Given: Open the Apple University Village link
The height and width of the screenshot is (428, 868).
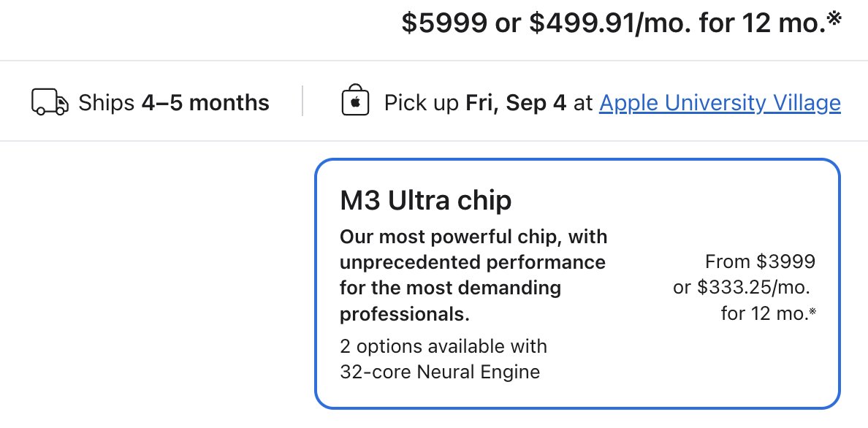Looking at the screenshot, I should click(720, 103).
